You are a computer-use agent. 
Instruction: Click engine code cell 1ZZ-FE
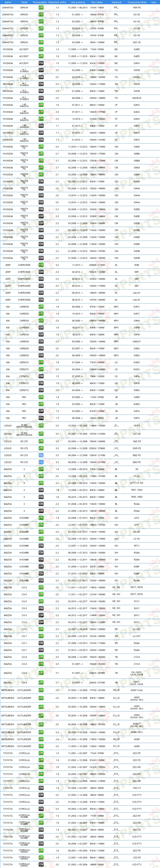pyautogui.click(x=137, y=858)
